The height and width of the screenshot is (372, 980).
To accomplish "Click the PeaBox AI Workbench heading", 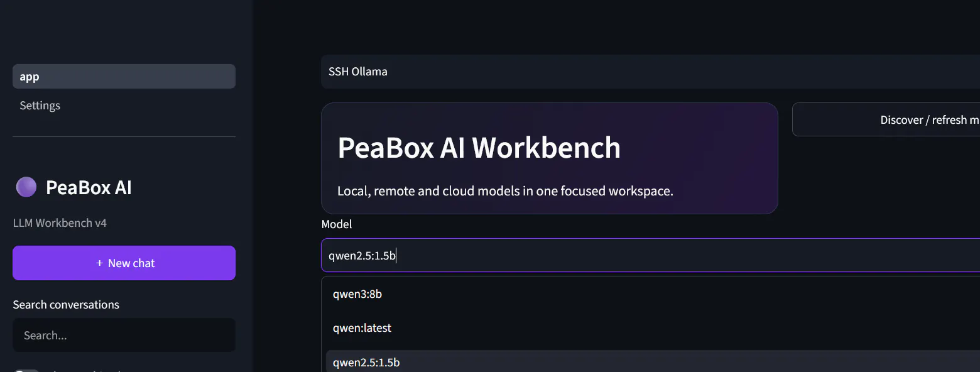I will point(479,148).
